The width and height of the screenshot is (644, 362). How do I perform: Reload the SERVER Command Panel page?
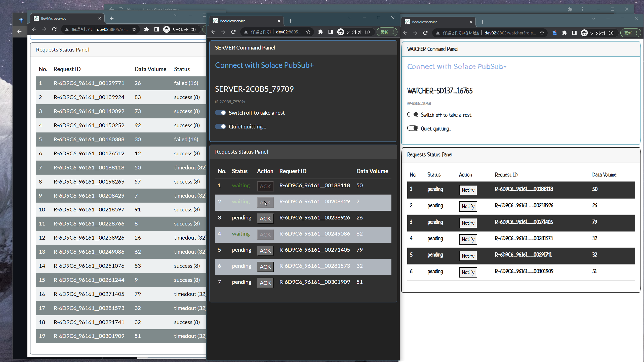[x=233, y=32]
